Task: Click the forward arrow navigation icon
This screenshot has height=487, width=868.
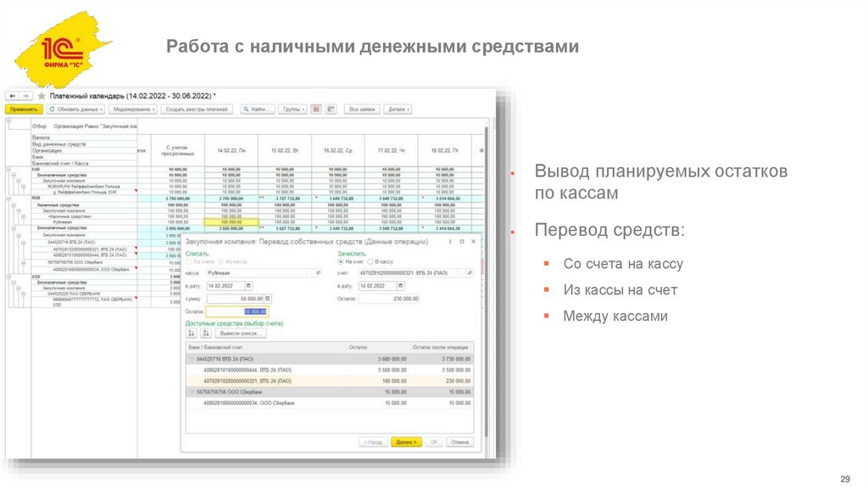Action: coord(26,96)
